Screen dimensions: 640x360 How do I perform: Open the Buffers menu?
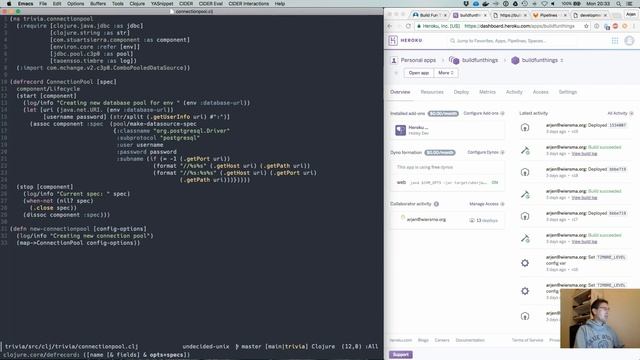coord(98,4)
